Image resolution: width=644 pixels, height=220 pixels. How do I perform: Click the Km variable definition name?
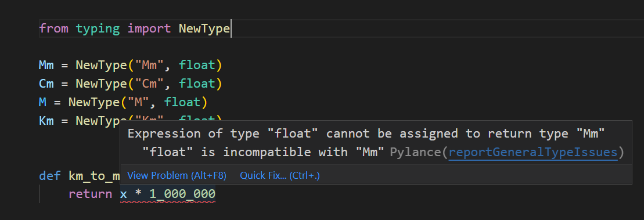pos(46,120)
